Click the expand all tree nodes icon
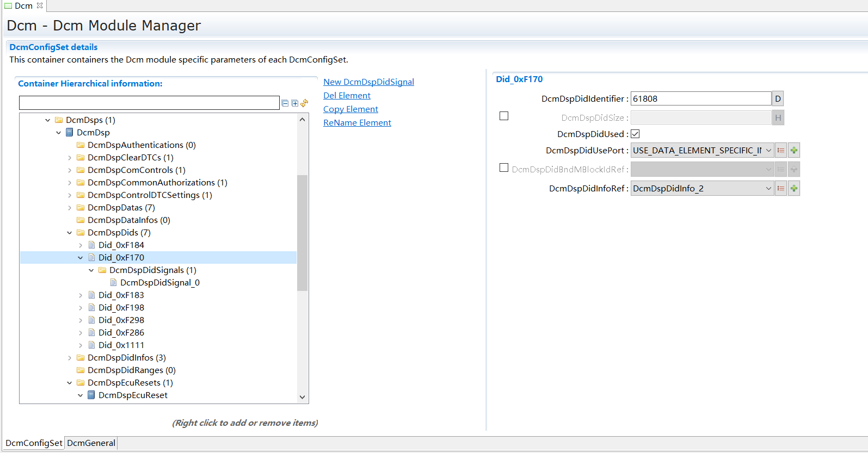Screen dimensions: 868x453 pos(294,103)
